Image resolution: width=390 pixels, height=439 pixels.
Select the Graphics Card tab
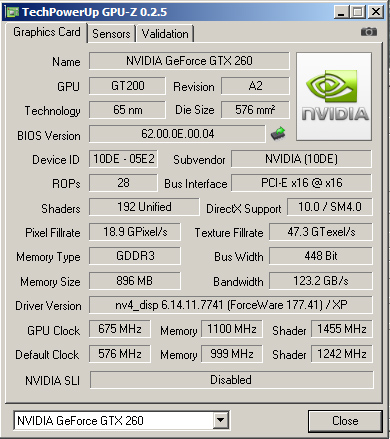tap(47, 33)
